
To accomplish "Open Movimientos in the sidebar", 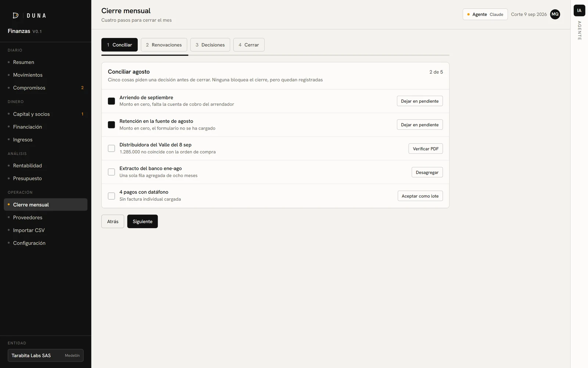I will (x=28, y=75).
